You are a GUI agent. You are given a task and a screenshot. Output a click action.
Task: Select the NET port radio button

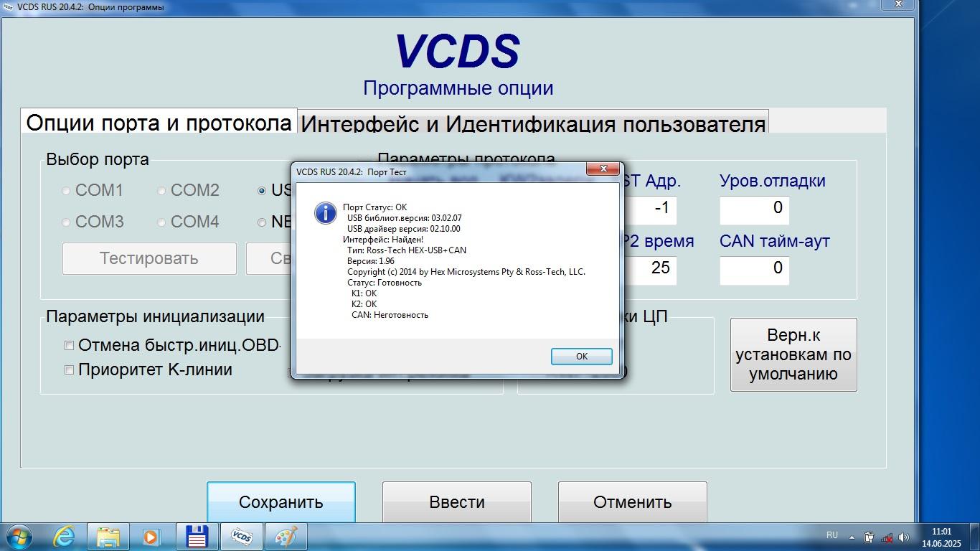[262, 222]
